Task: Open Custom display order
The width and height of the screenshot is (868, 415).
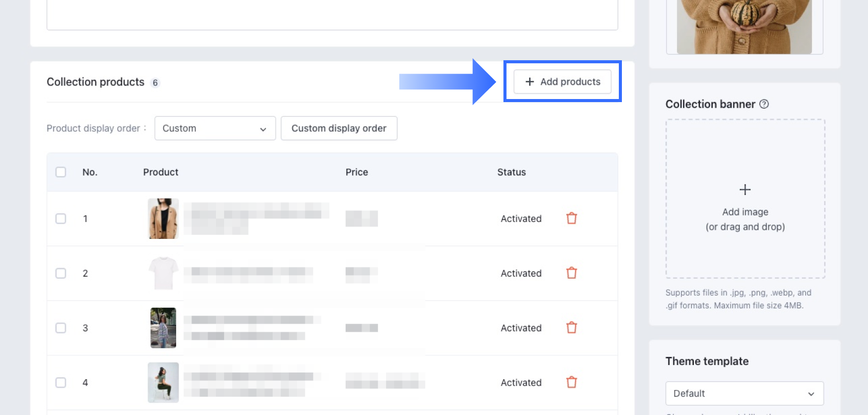Action: pyautogui.click(x=339, y=128)
